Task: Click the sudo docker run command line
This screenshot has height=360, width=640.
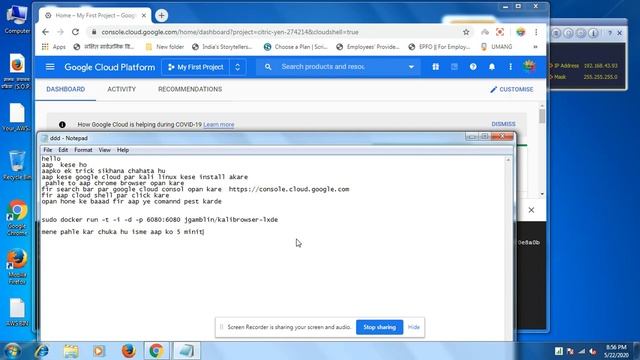Action: click(160, 220)
